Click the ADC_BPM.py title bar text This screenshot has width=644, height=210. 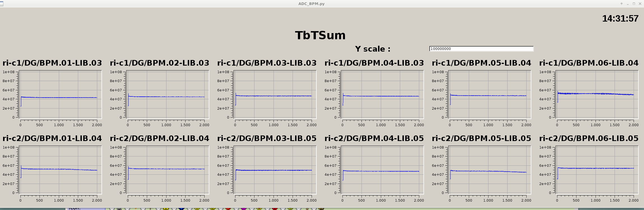pos(311,4)
